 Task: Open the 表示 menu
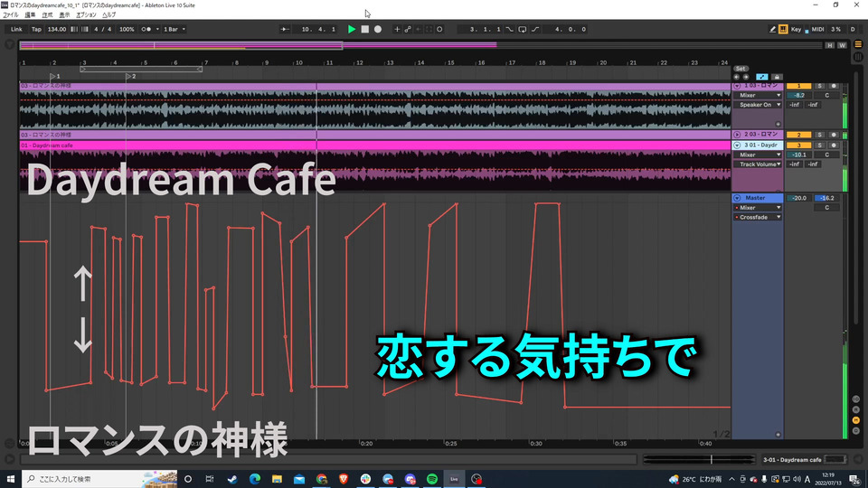tap(64, 15)
